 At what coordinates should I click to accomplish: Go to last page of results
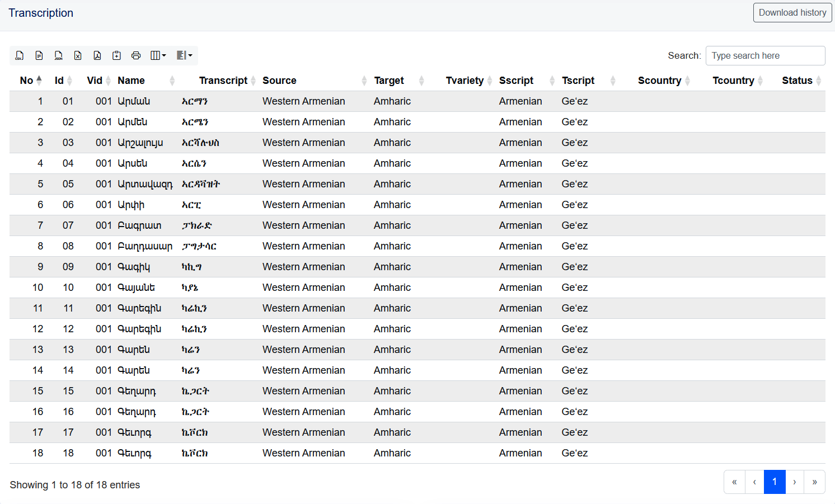814,482
